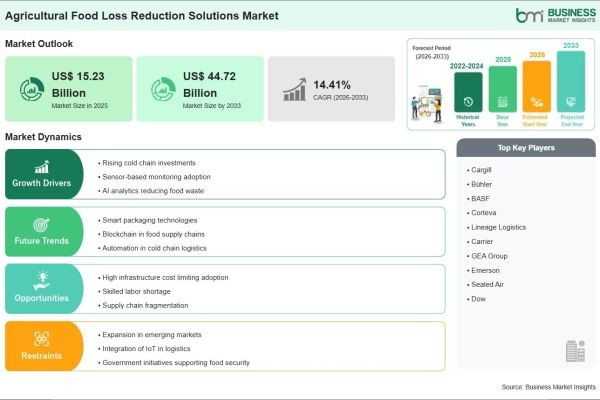Click Cargill in the key players list
This screenshot has width=600, height=400.
coord(479,170)
